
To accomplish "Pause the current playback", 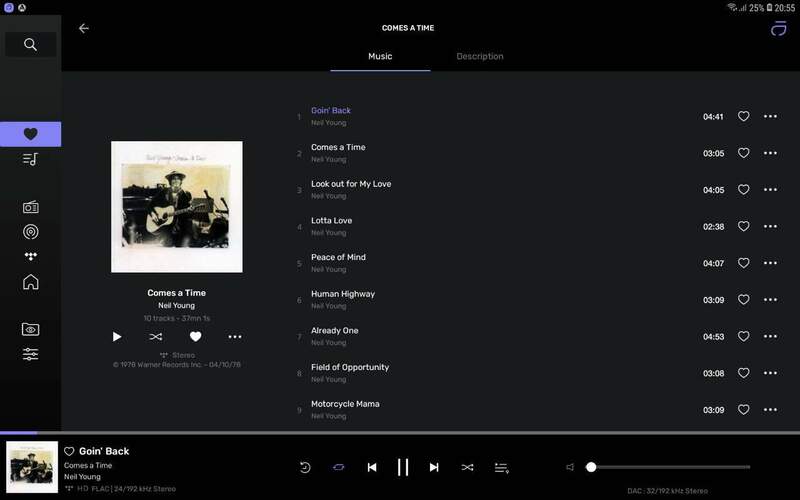I will [x=403, y=467].
